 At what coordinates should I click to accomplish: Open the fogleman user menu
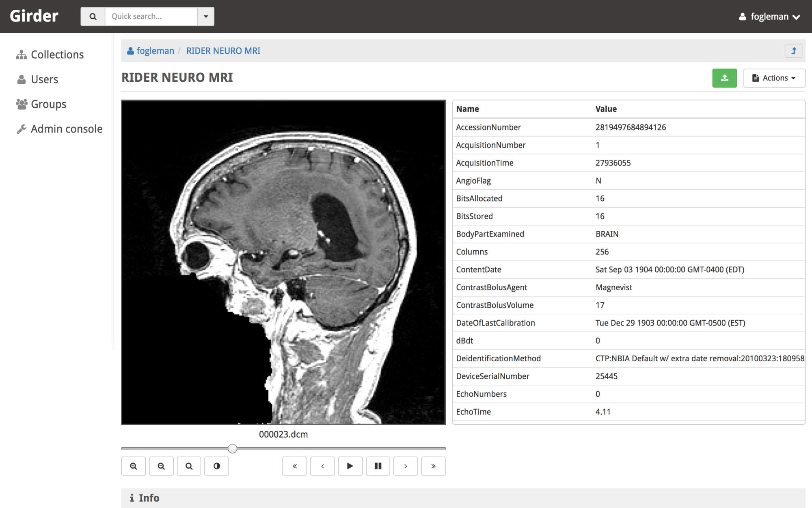click(769, 17)
